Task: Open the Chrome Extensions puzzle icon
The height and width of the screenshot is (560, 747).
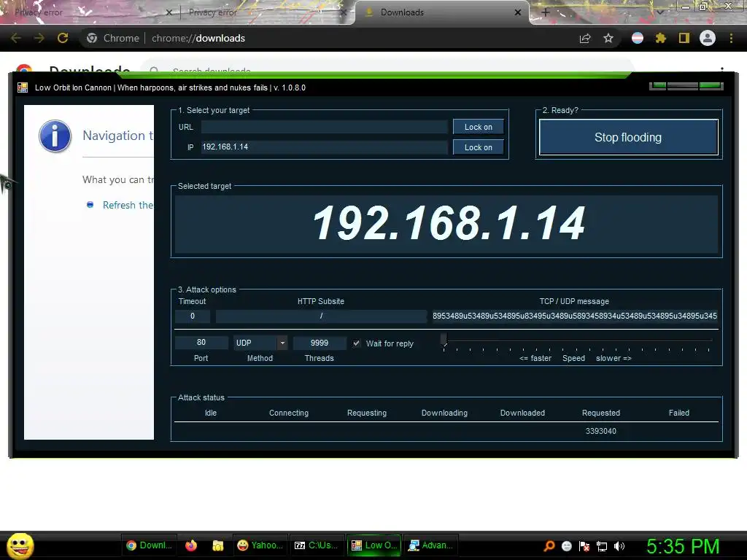Action: coord(660,38)
